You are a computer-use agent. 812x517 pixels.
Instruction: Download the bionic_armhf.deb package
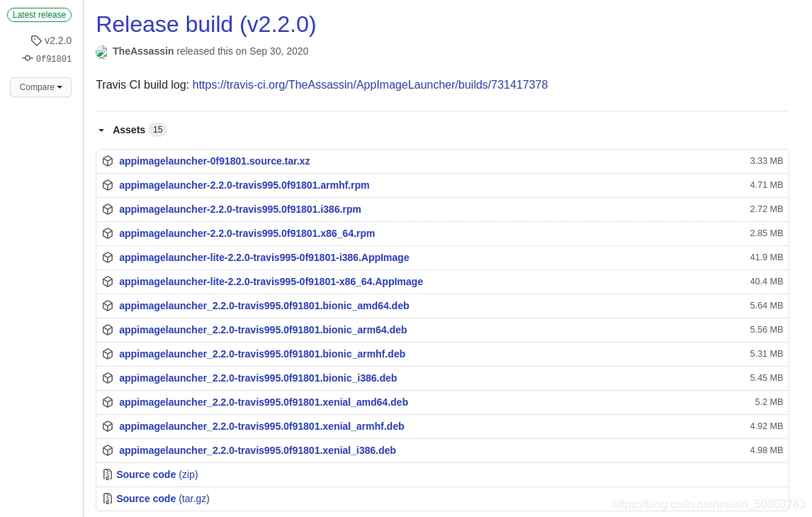coord(262,354)
